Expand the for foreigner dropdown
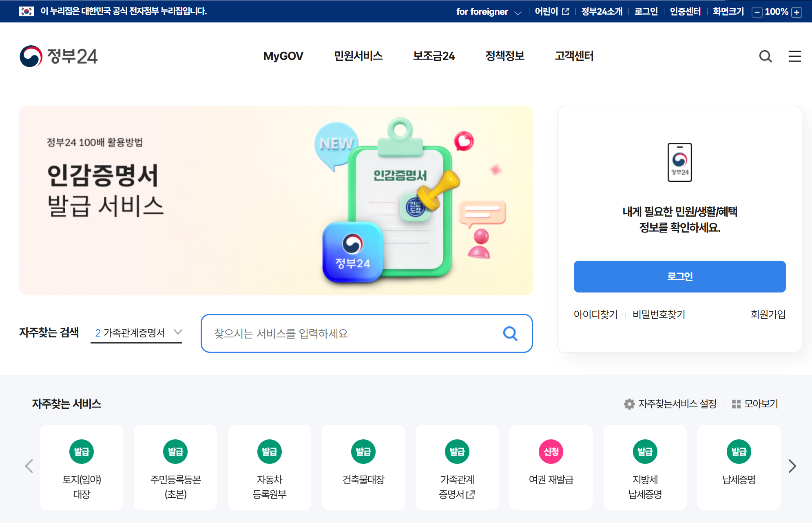812x523 pixels. click(x=489, y=12)
